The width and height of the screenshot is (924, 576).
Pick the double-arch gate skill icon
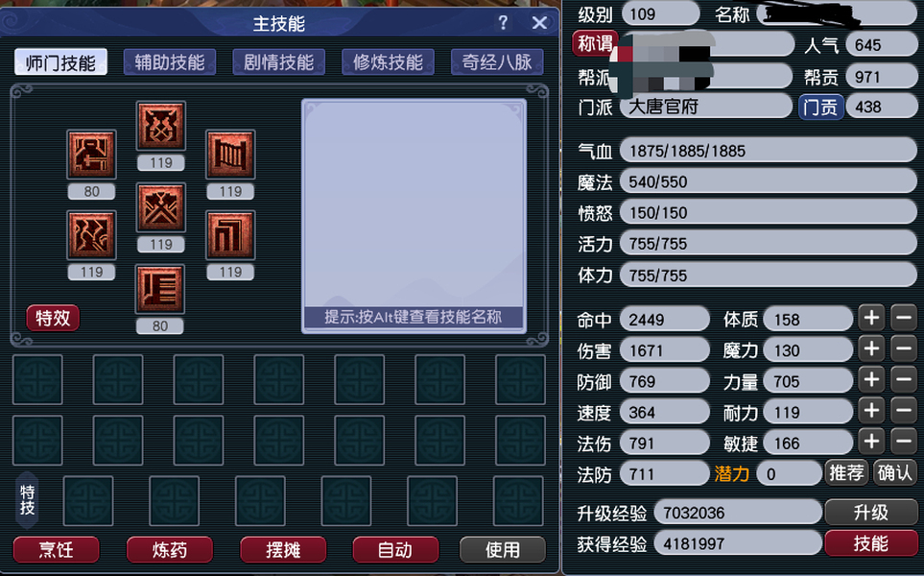pyautogui.click(x=230, y=235)
